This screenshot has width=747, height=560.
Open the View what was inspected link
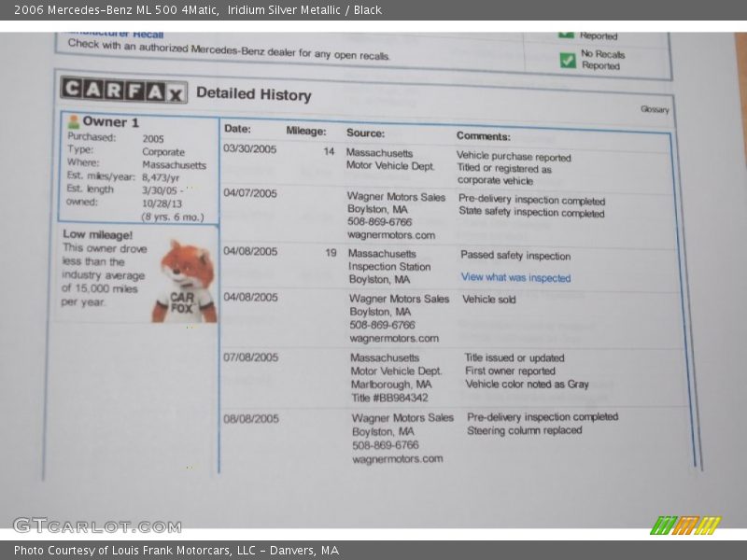point(515,277)
